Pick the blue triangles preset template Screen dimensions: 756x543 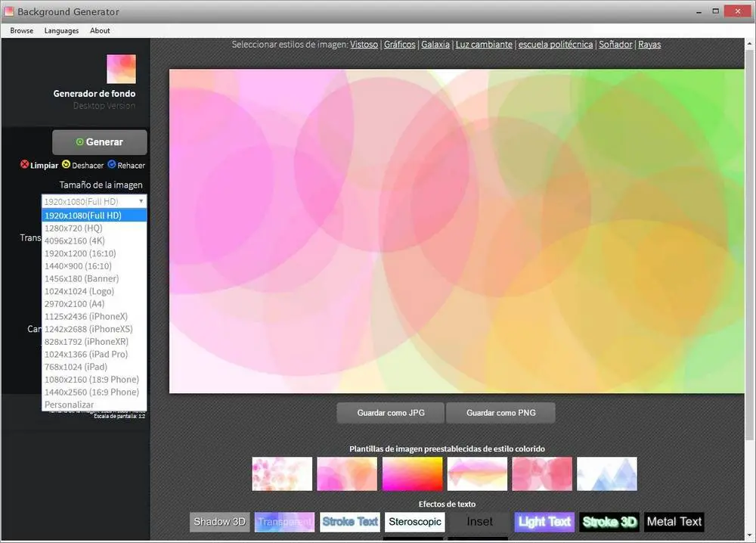tap(607, 473)
